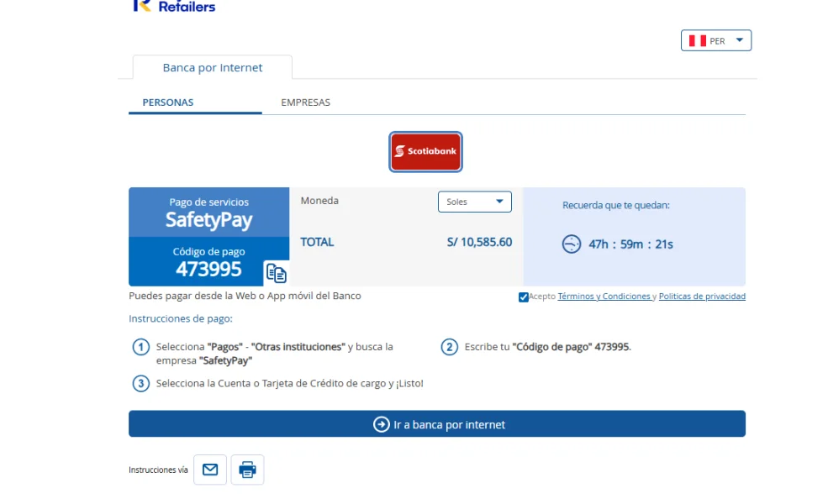Click the countdown clock icon
The width and height of the screenshot is (828, 504).
click(572, 244)
